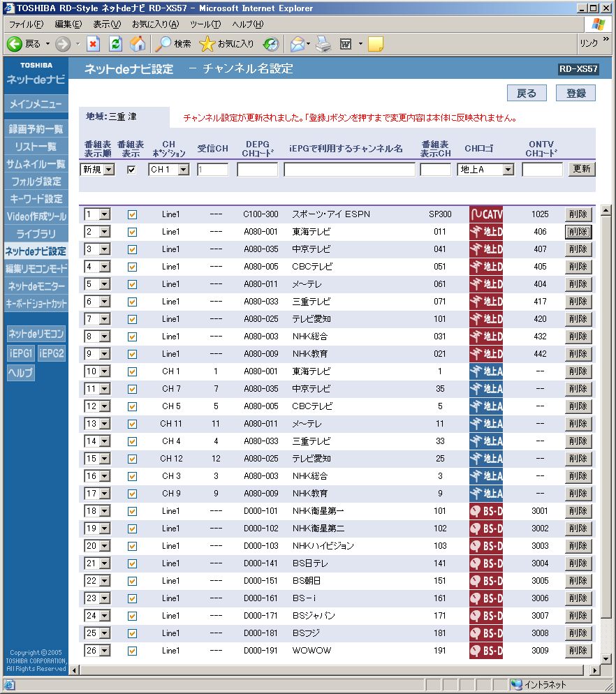Click the 地上A logo for CH 11 メ~テレ
This screenshot has height=694, width=616.
coord(486,424)
